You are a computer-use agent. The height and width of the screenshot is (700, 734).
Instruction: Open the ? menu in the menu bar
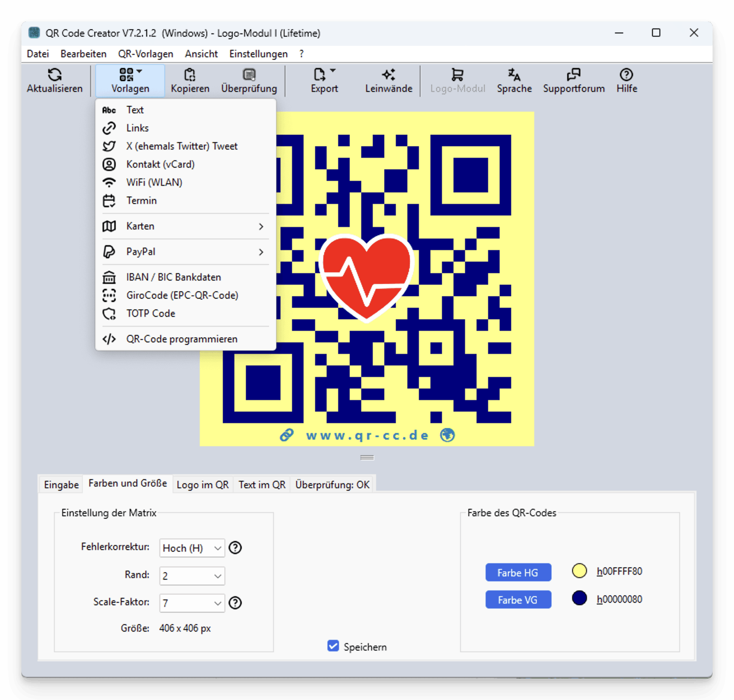click(302, 54)
